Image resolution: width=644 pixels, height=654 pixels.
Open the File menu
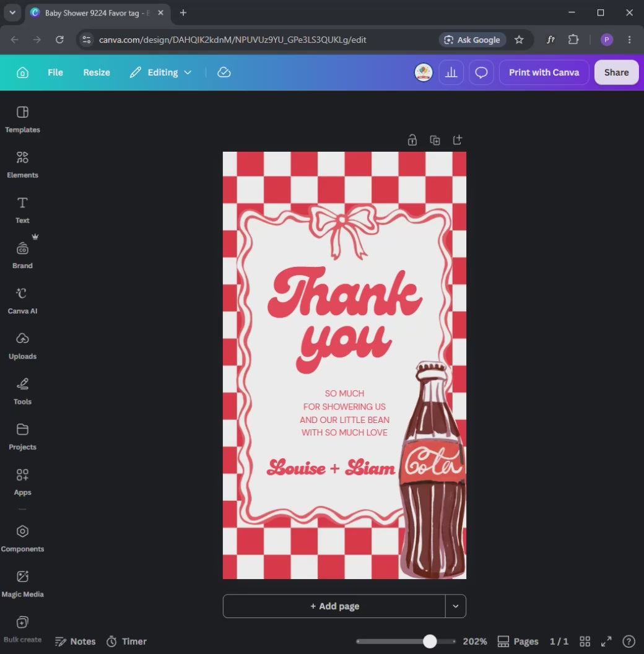[x=55, y=72]
